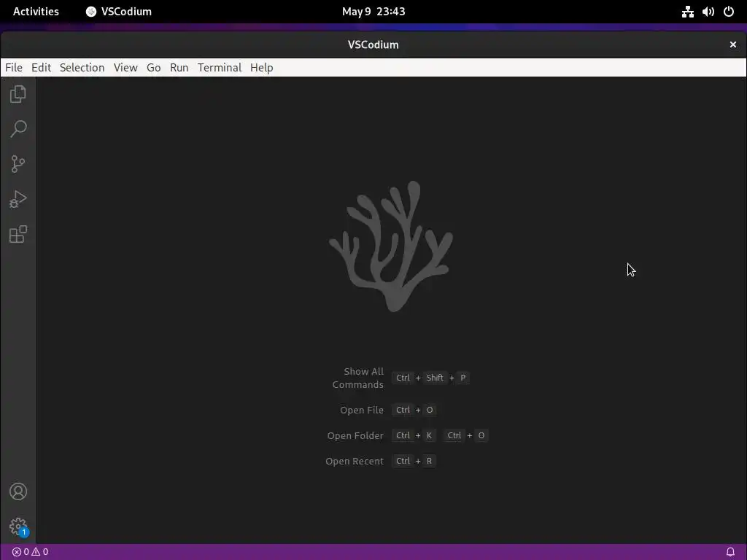The image size is (747, 560).
Task: Open the Search view icon
Action: pyautogui.click(x=18, y=128)
